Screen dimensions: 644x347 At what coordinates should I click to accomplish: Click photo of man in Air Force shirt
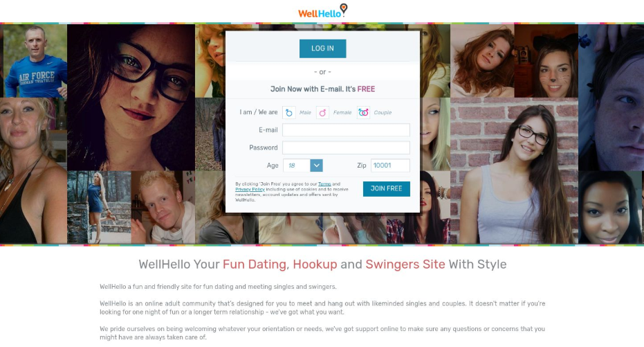tap(35, 61)
